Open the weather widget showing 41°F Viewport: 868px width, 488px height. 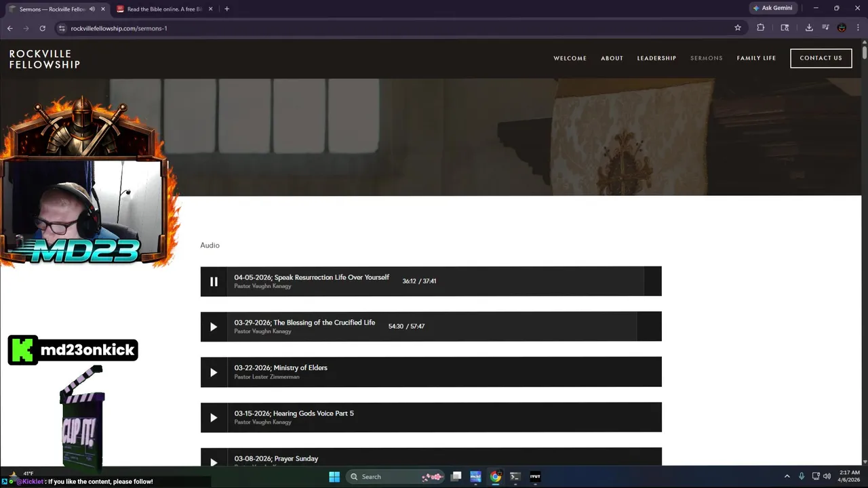[20, 474]
